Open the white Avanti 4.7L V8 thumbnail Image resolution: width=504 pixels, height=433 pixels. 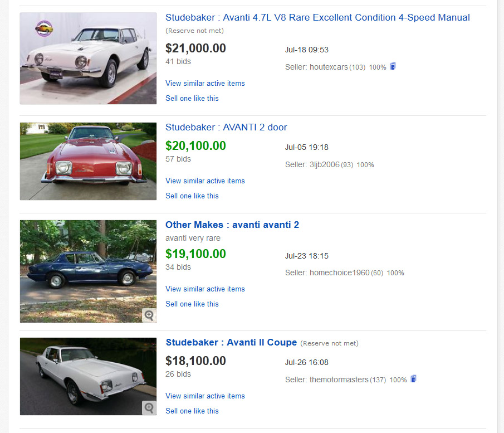(88, 58)
